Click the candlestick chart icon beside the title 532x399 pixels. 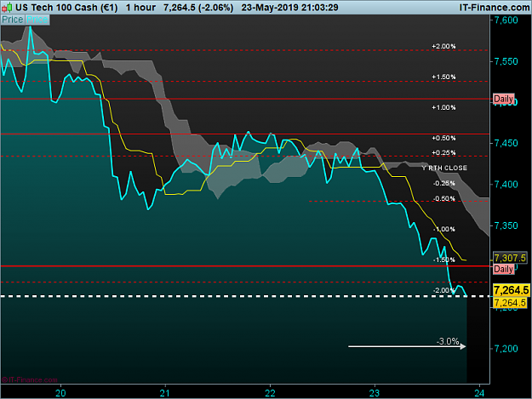[7, 7]
